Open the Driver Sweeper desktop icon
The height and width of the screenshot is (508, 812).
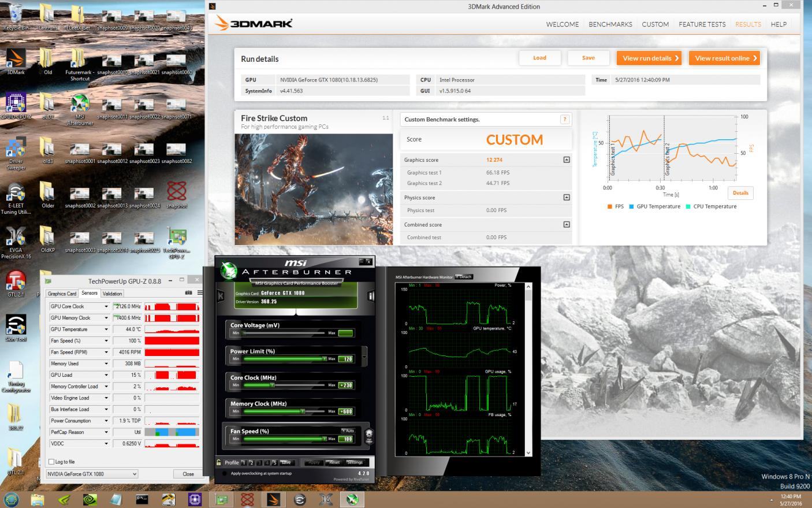click(x=16, y=153)
